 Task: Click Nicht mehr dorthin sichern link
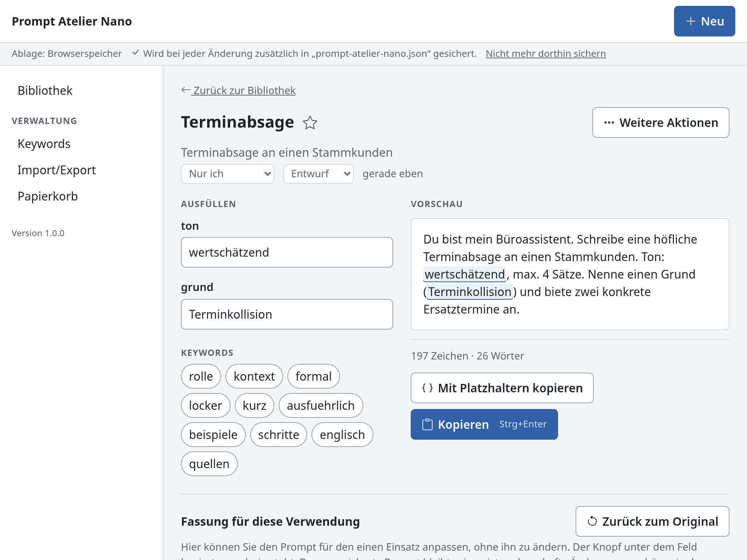coord(546,54)
